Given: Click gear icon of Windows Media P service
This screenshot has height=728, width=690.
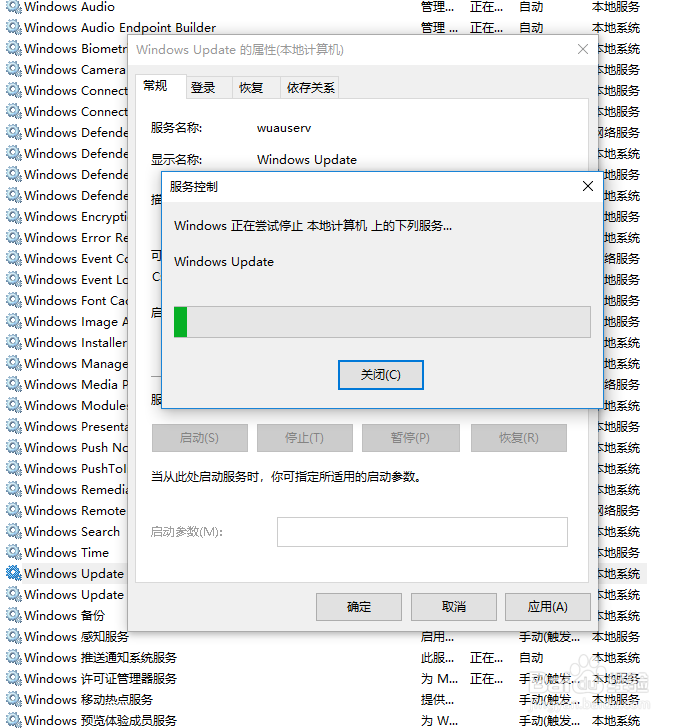Looking at the screenshot, I should (13, 384).
